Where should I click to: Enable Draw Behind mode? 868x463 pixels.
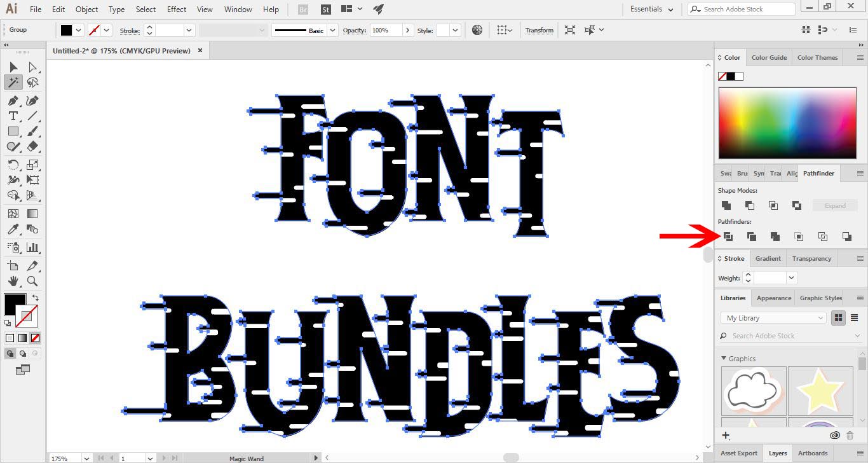[x=23, y=353]
